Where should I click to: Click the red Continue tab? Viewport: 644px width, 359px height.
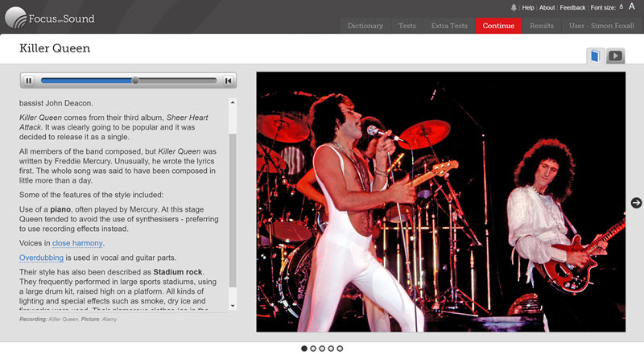tap(498, 26)
